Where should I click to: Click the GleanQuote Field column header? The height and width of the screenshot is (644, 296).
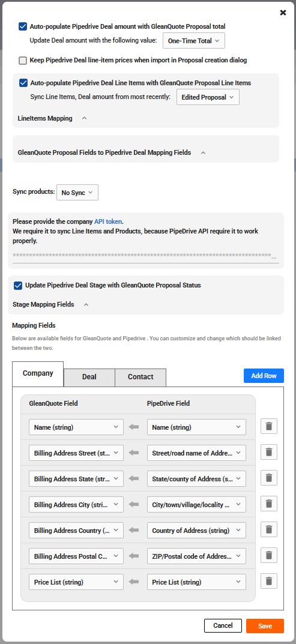[x=53, y=404]
